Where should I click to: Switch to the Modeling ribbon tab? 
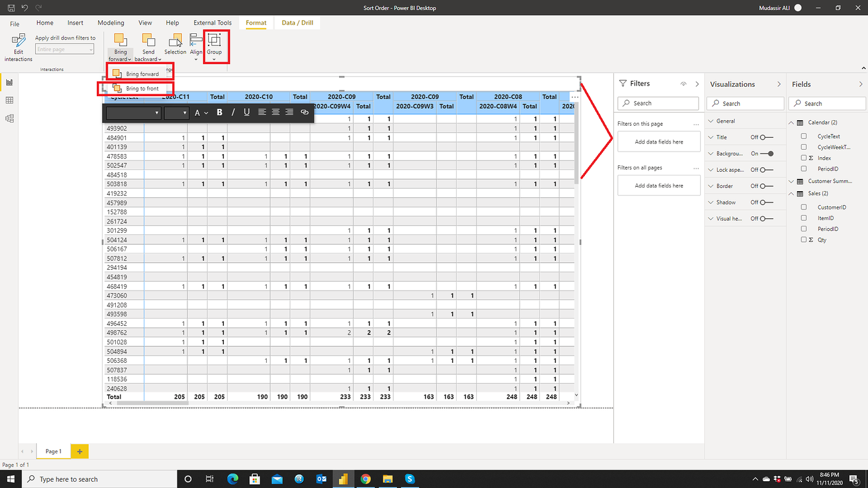point(111,23)
